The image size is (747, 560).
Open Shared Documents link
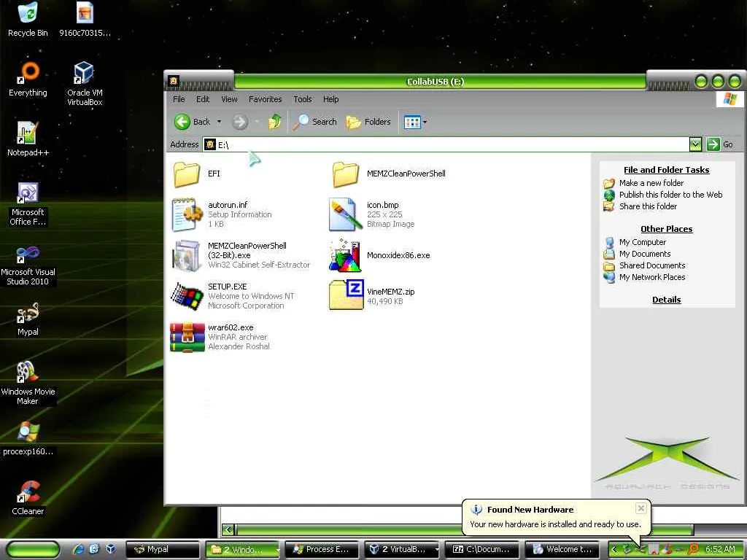pyautogui.click(x=651, y=265)
